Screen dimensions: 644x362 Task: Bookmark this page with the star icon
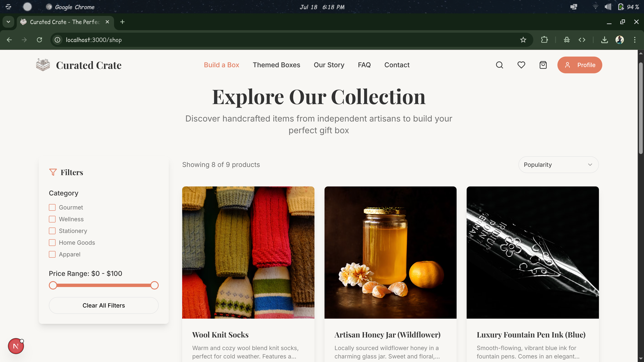coord(523,40)
